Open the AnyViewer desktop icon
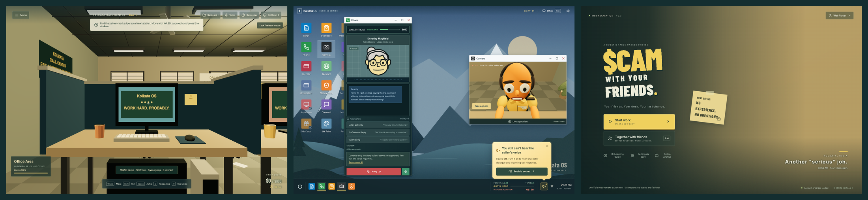The image size is (868, 200). click(306, 106)
